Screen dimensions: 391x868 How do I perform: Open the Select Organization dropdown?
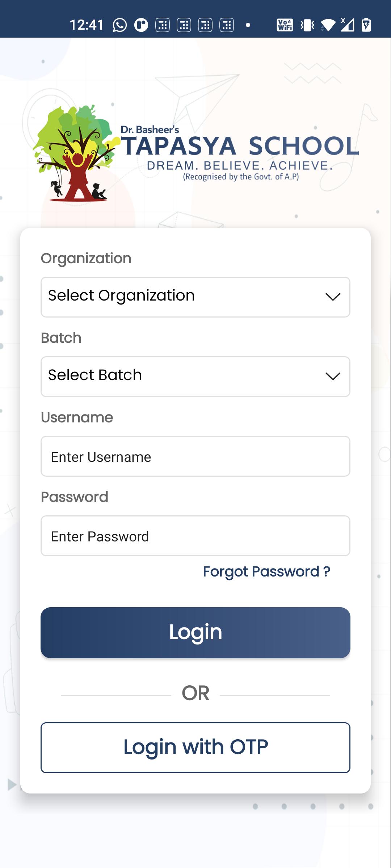[x=195, y=297]
